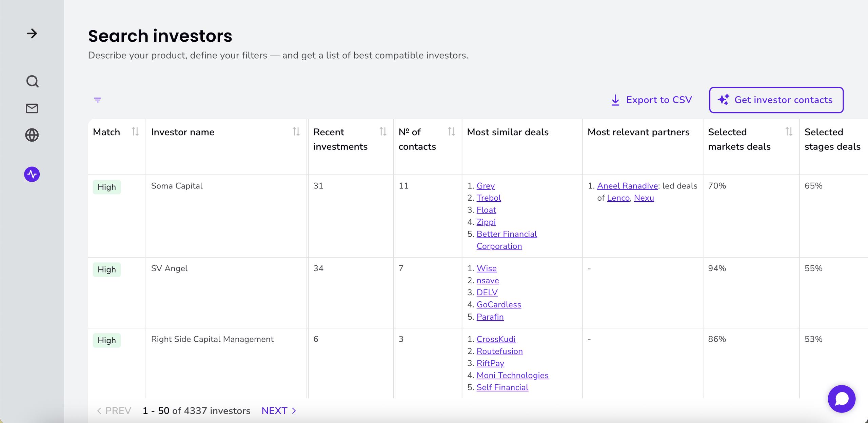Open the search magnifier in the sidebar
Image resolution: width=868 pixels, height=423 pixels.
pyautogui.click(x=32, y=81)
